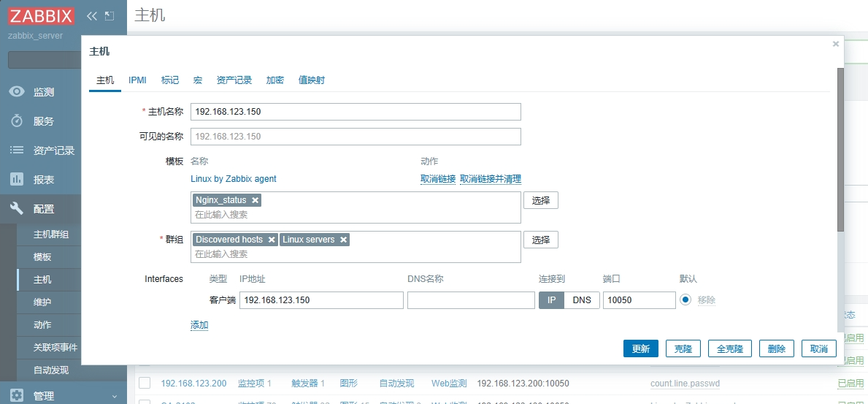
Task: Switch to the IPMI tab
Action: pyautogui.click(x=137, y=80)
